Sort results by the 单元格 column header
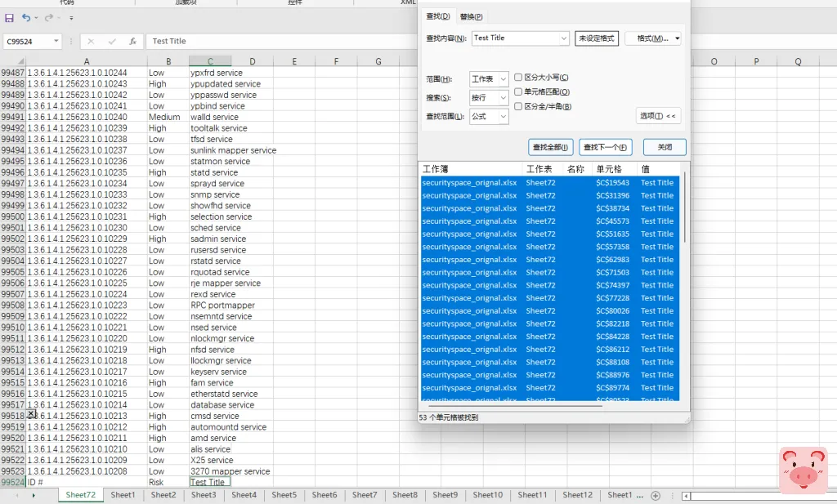 [x=615, y=169]
